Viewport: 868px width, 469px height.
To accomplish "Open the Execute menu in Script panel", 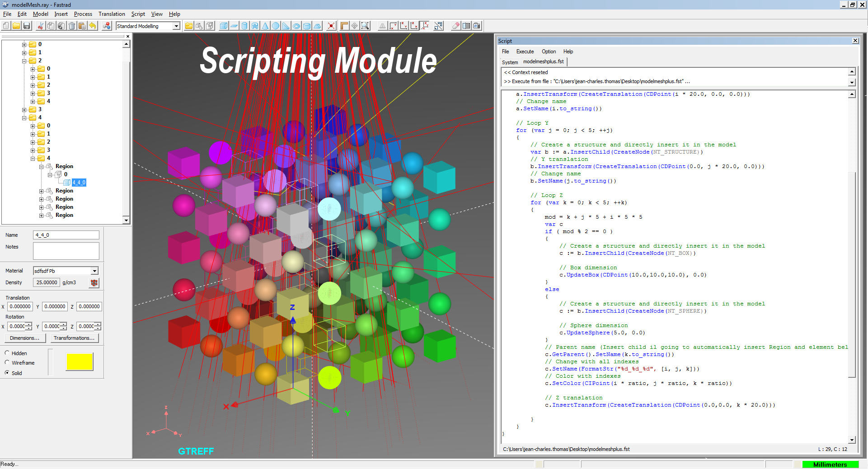I will tap(525, 52).
